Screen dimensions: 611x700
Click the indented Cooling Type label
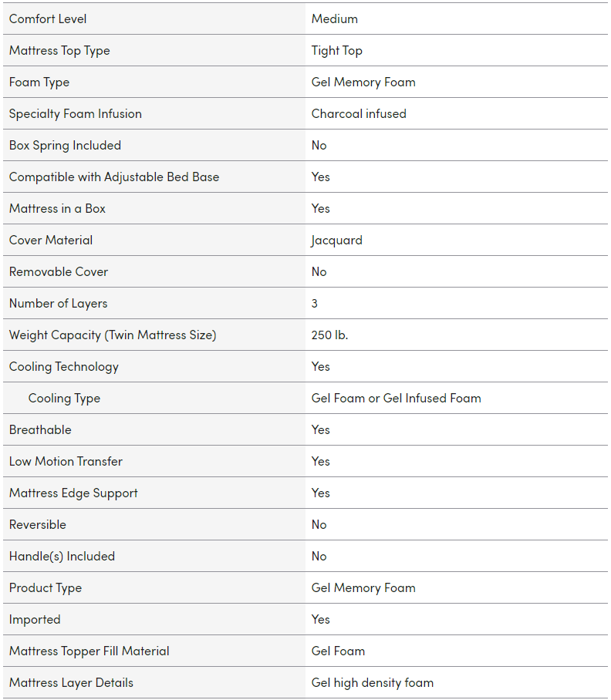(64, 398)
